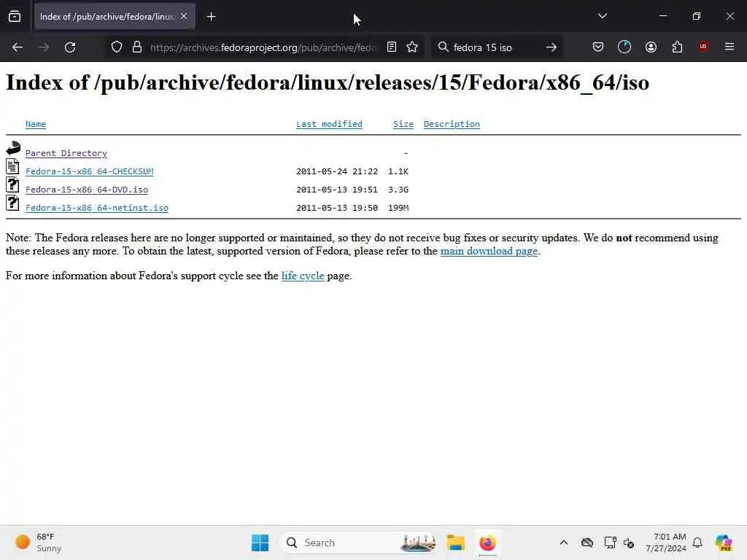Screen dimensions: 747x560
Task: Open the Windows Start menu
Action: [x=260, y=542]
